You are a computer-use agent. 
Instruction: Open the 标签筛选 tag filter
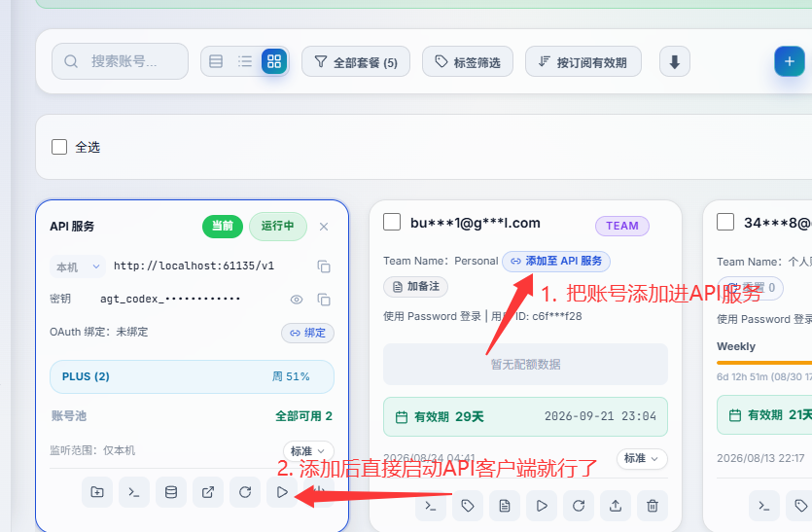[x=468, y=61]
